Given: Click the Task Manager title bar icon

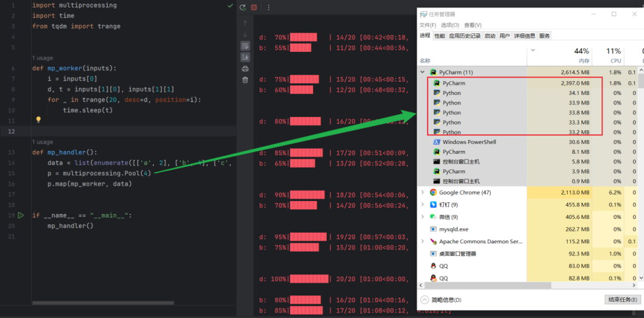Looking at the screenshot, I should (x=423, y=14).
